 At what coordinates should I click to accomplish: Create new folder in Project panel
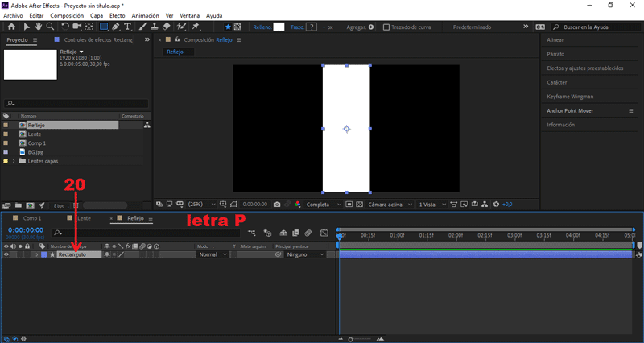pos(19,205)
